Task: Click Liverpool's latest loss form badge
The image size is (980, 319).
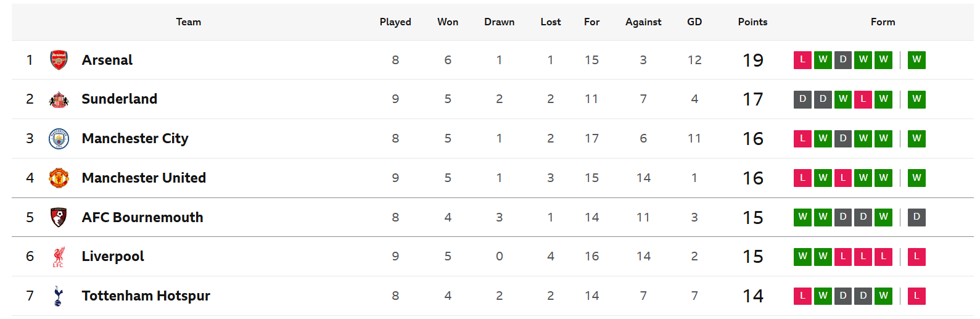Action: pyautogui.click(x=916, y=257)
